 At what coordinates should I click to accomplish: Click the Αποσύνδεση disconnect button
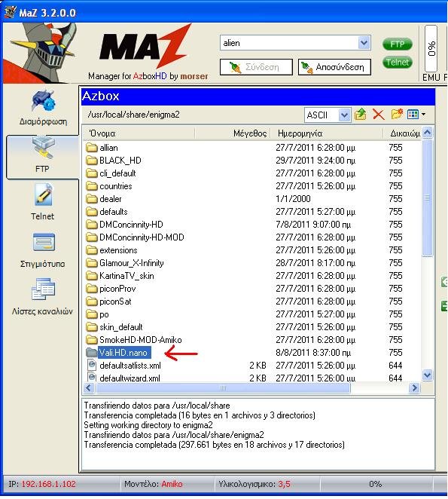[x=334, y=67]
